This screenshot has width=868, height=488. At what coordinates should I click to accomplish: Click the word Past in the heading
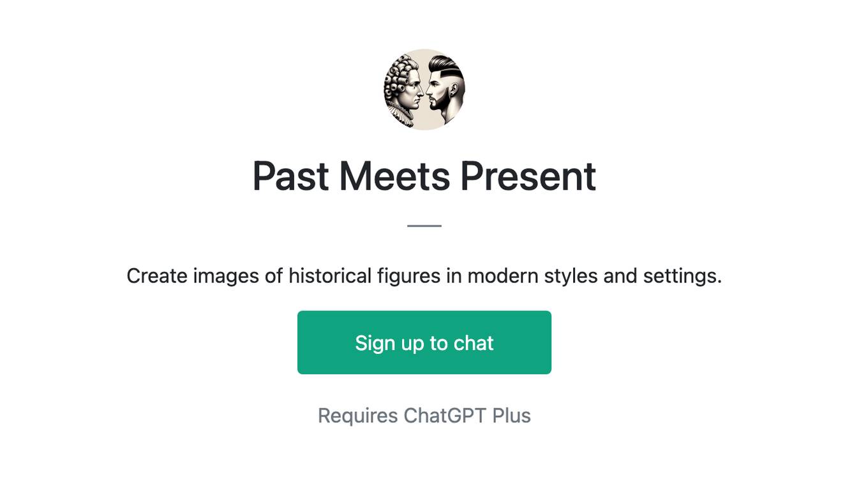pyautogui.click(x=290, y=176)
